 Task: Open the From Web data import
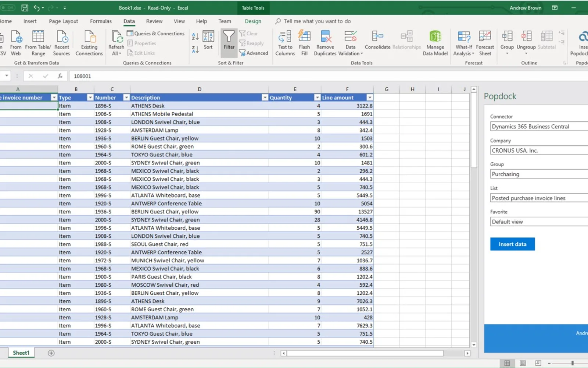pyautogui.click(x=16, y=43)
